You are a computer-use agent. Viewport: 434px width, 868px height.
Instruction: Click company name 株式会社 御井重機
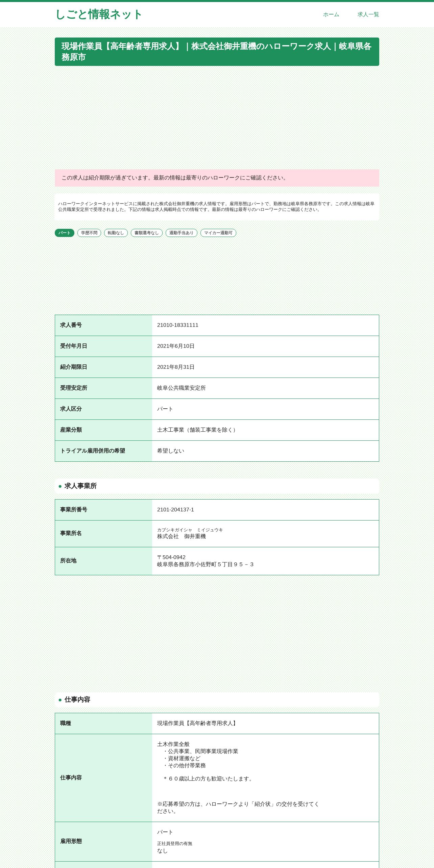pos(182,536)
